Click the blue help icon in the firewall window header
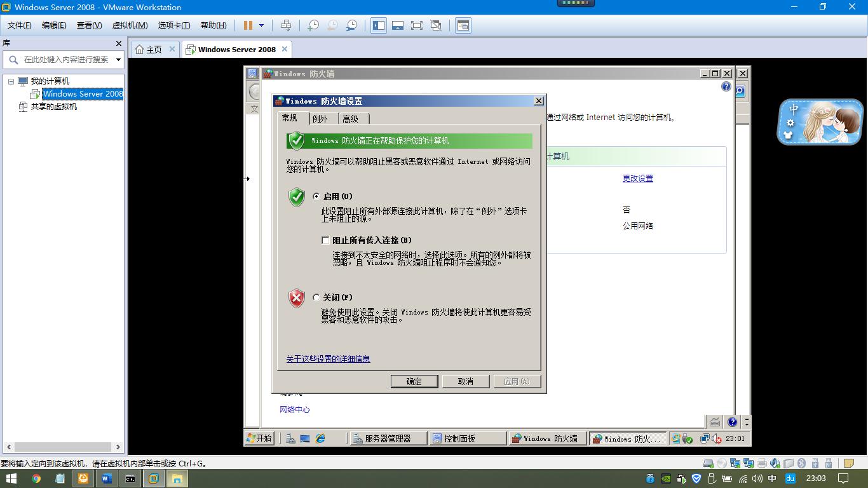 726,86
